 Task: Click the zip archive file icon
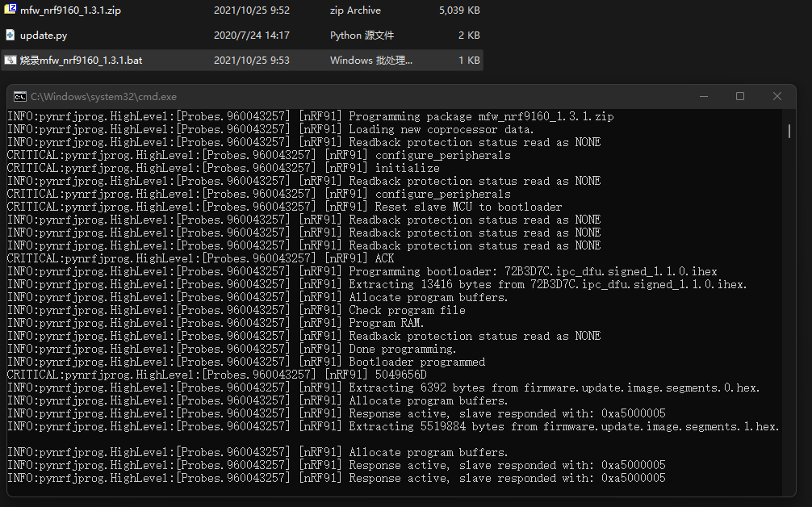pos(10,10)
